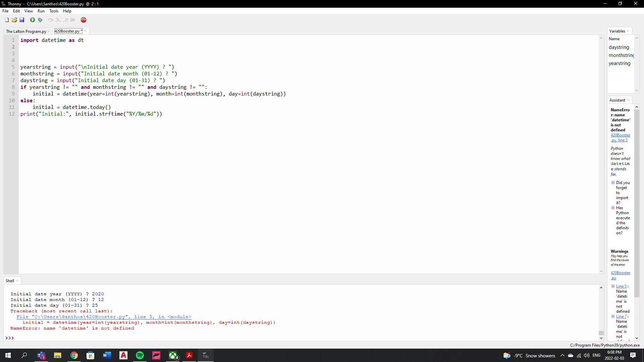The height and width of the screenshot is (362, 644).
Task: Open File Explorer from taskbar
Action: tap(58, 355)
